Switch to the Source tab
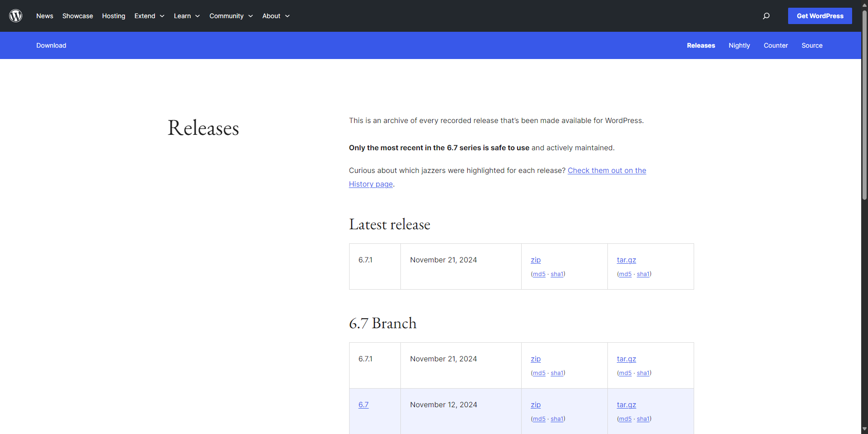This screenshot has width=868, height=434. click(812, 45)
